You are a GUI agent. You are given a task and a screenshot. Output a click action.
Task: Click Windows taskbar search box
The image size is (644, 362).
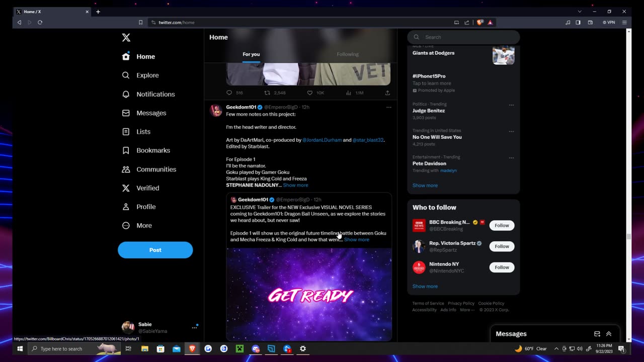[74, 348]
